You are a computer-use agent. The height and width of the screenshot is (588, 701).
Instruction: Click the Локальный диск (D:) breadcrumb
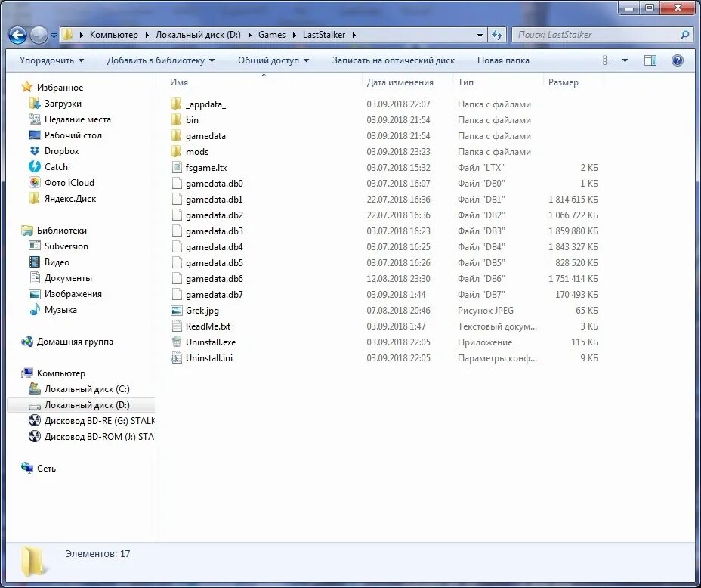(198, 35)
